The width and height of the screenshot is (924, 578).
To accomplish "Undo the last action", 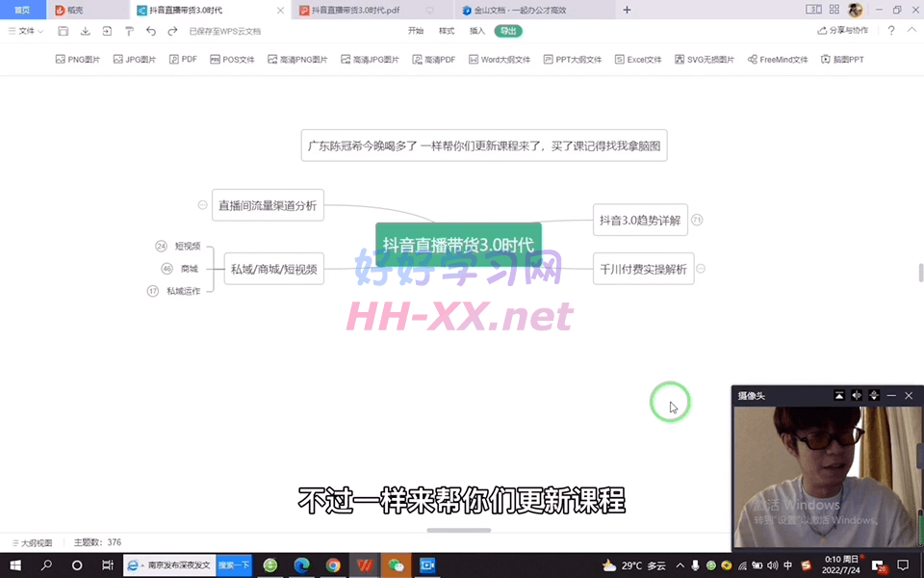I will coord(151,31).
